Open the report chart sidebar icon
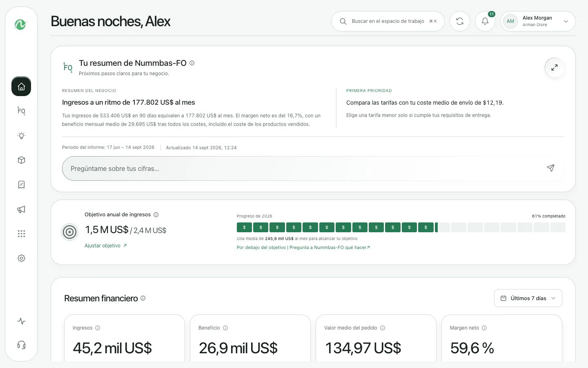 (21, 184)
